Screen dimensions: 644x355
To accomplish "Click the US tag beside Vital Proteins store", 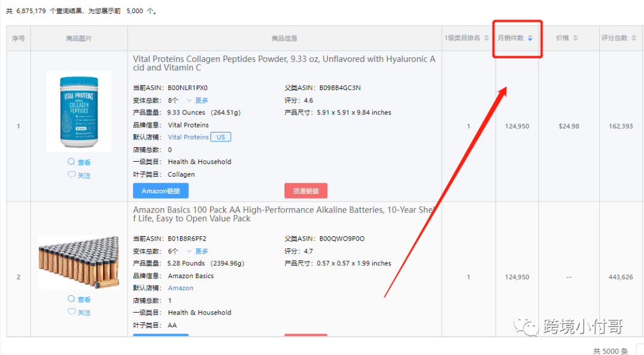I will pyautogui.click(x=221, y=137).
